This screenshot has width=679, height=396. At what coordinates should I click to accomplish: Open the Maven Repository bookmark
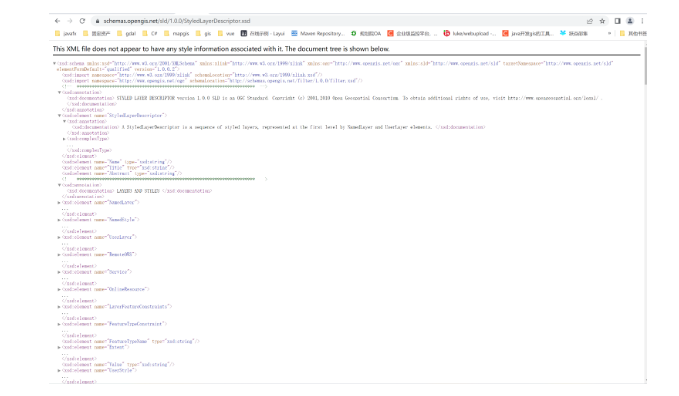317,33
